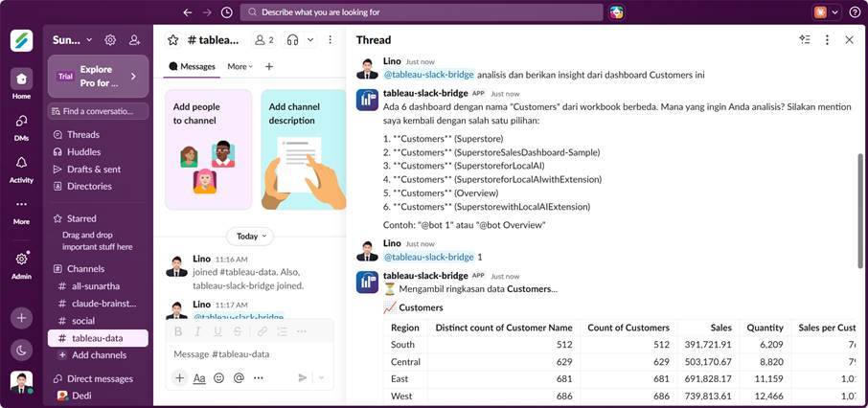Viewport: 868px width, 408px height.
Task: Click the @ mention button in the composer
Action: click(x=239, y=378)
